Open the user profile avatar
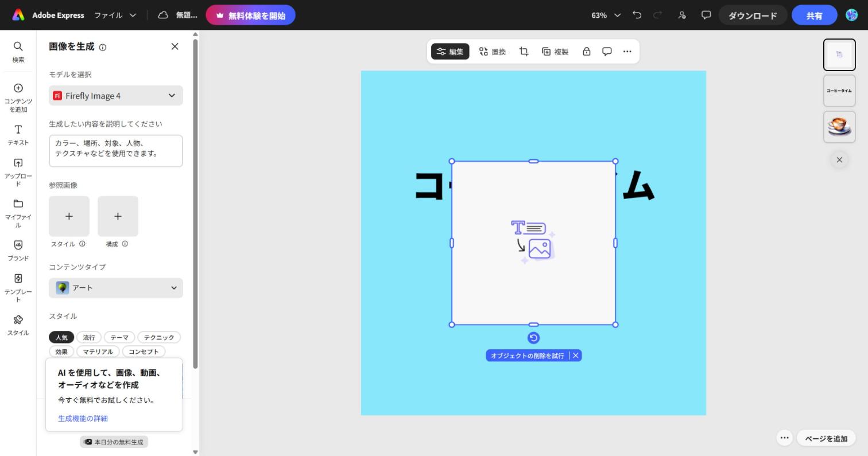Image resolution: width=868 pixels, height=456 pixels. (852, 15)
